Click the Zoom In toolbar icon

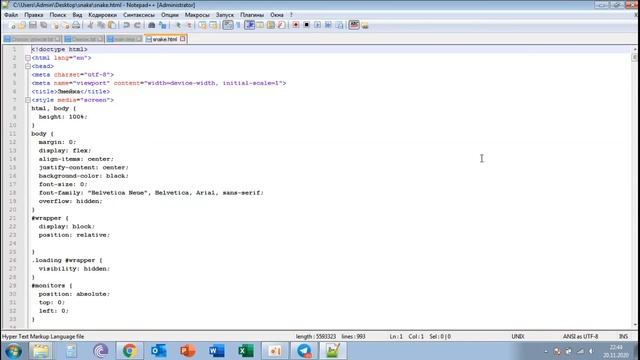[178, 25]
